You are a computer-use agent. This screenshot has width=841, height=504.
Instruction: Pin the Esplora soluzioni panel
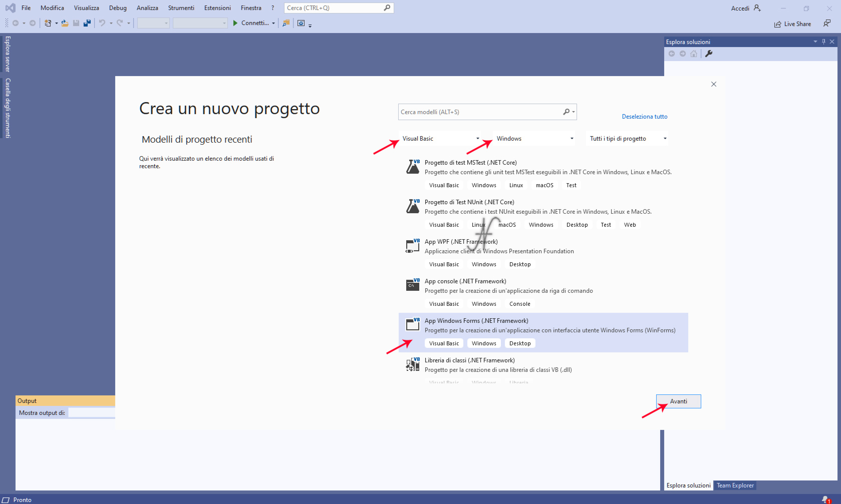point(823,42)
